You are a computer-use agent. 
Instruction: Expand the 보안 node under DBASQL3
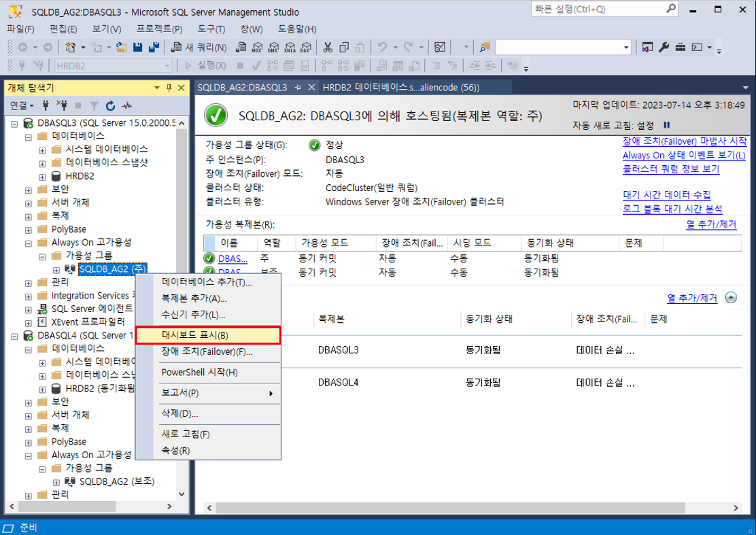click(x=29, y=190)
